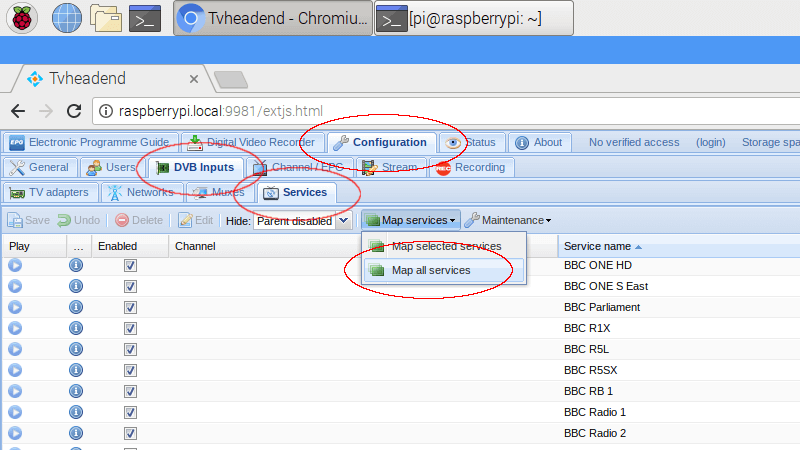The image size is (800, 450).
Task: Switch to the pi@raspberrypi terminal window
Action: (x=474, y=18)
